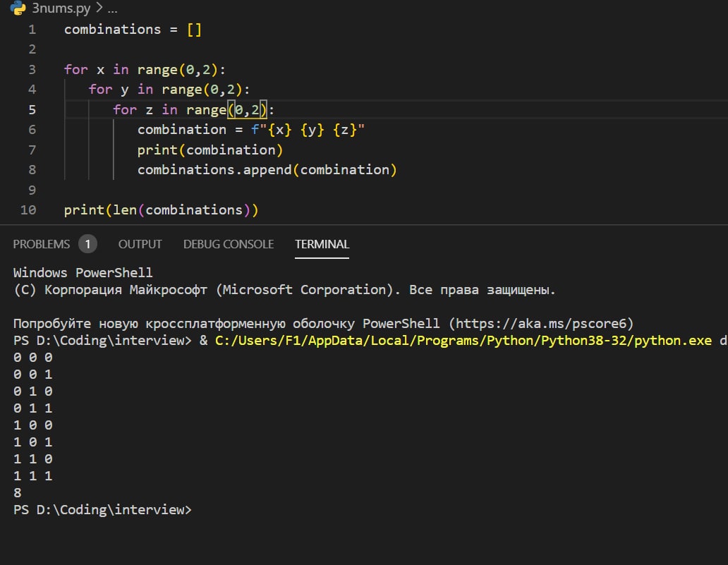This screenshot has height=565, width=728.
Task: Switch to the PROBLEMS tab
Action: click(42, 244)
